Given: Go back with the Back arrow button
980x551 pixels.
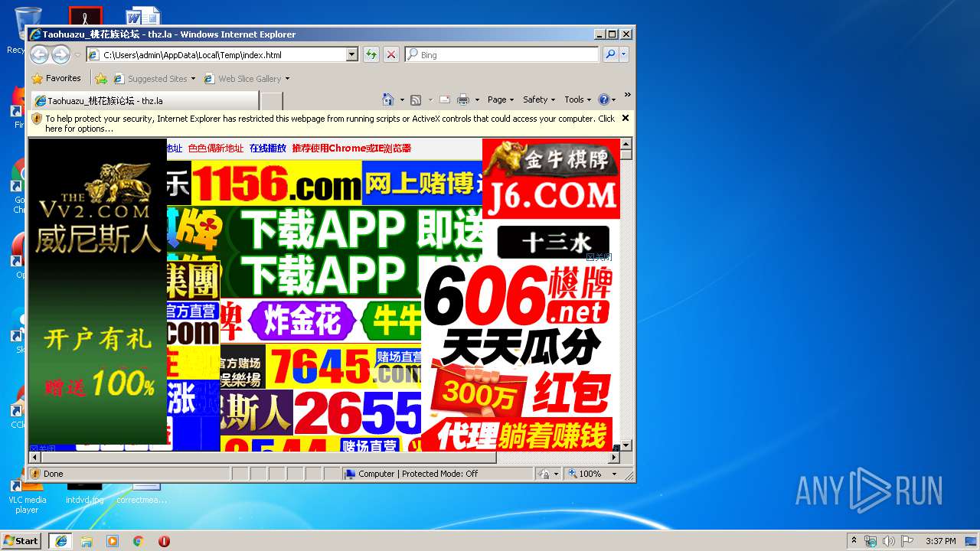Looking at the screenshot, I should (39, 54).
